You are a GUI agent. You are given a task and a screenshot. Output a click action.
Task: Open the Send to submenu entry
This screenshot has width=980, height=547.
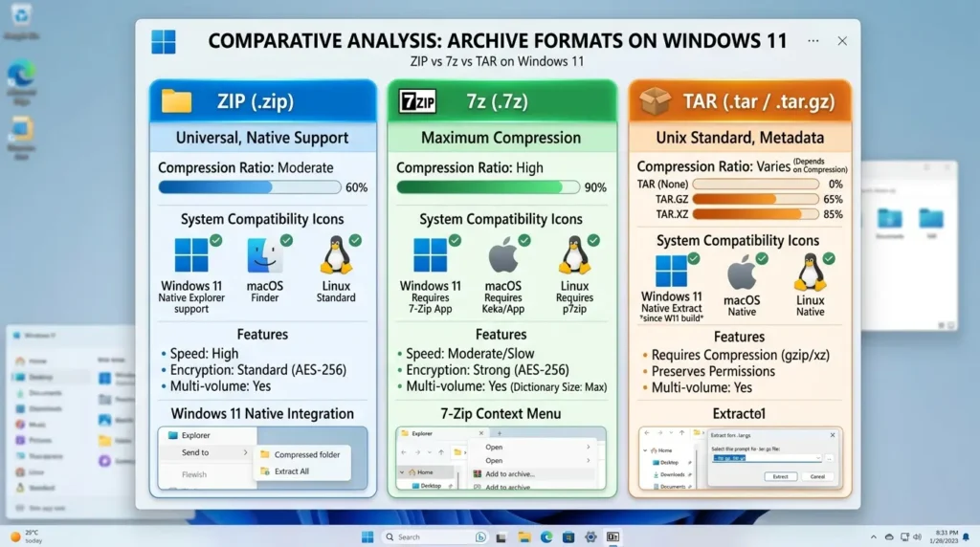pos(207,452)
